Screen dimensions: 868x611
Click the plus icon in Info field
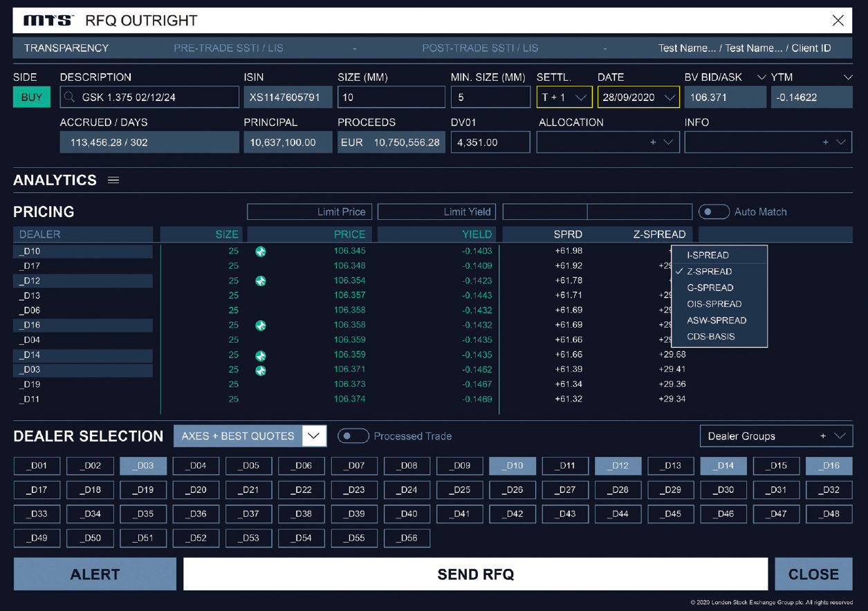825,142
